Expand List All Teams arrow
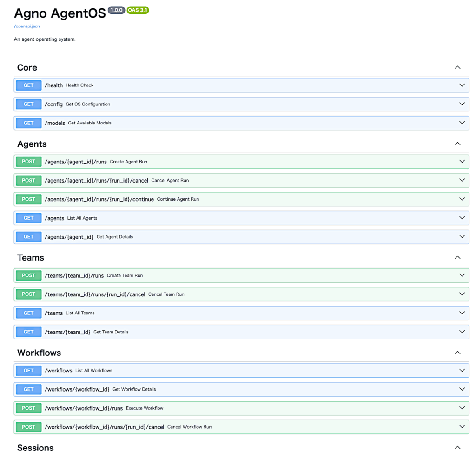The height and width of the screenshot is (457, 476). coord(462,313)
